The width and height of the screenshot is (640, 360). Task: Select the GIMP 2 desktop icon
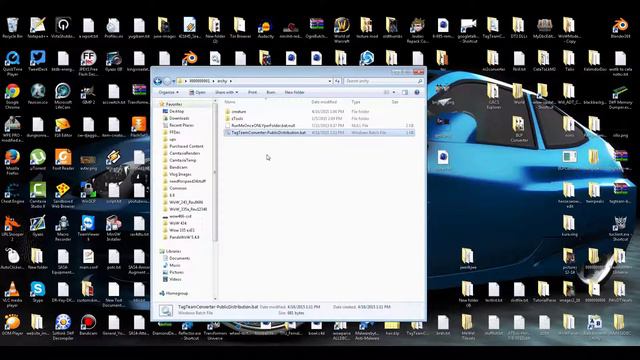88,94
